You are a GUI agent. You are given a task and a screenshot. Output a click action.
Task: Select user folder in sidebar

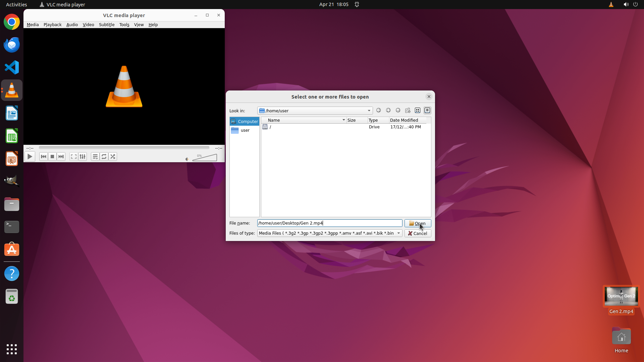(x=245, y=130)
